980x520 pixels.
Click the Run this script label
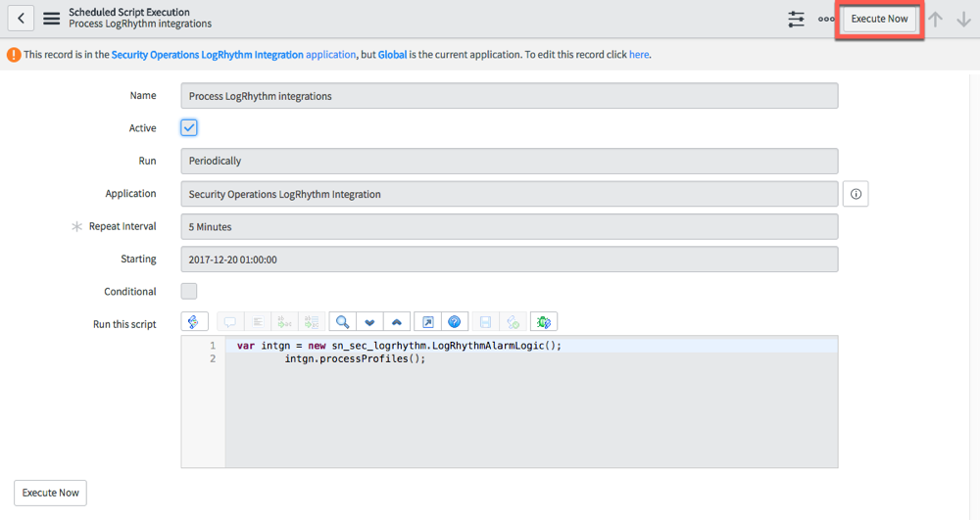pos(124,324)
